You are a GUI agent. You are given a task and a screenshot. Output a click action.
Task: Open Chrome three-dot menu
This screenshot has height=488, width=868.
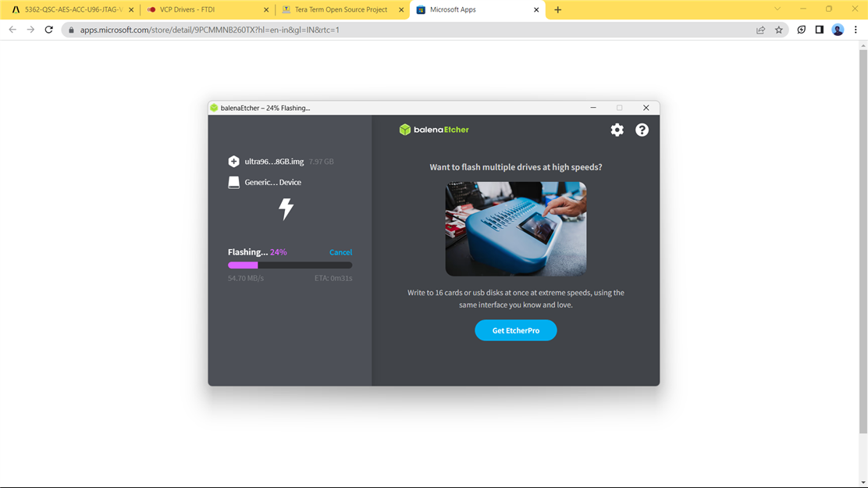coord(856,30)
